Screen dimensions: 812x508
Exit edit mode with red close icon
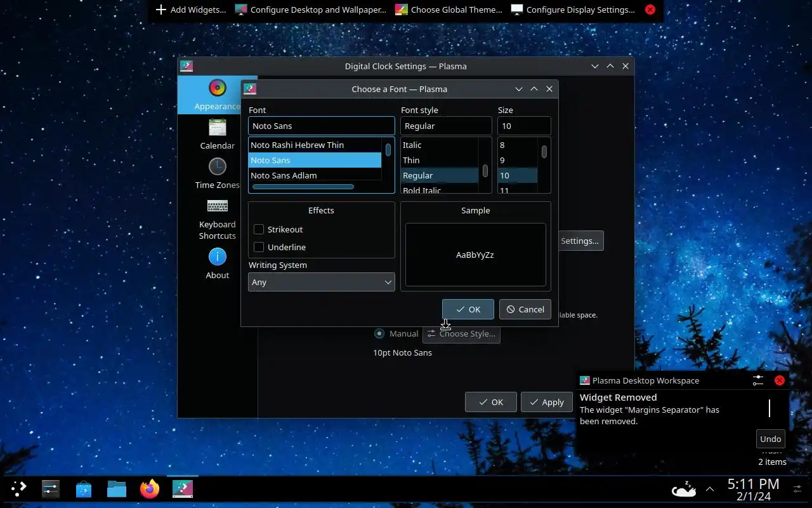(650, 10)
